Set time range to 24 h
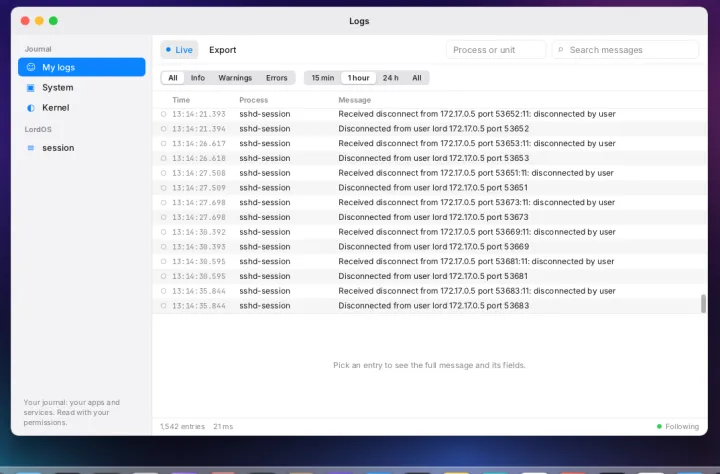Image resolution: width=720 pixels, height=474 pixels. 391,78
